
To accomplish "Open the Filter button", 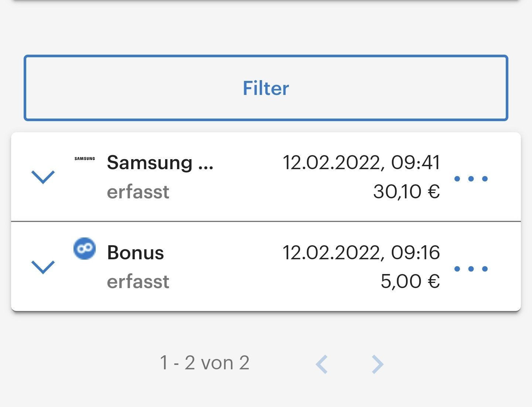I will click(x=266, y=88).
